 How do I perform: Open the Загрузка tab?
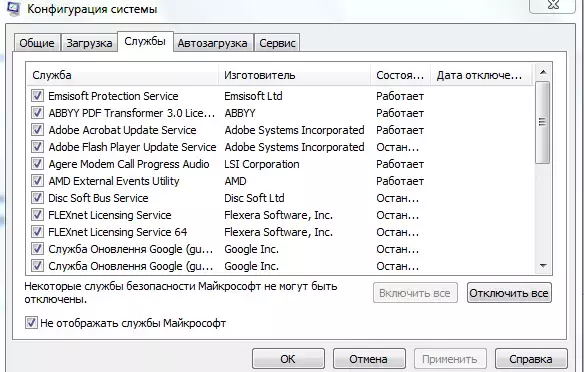coord(89,43)
